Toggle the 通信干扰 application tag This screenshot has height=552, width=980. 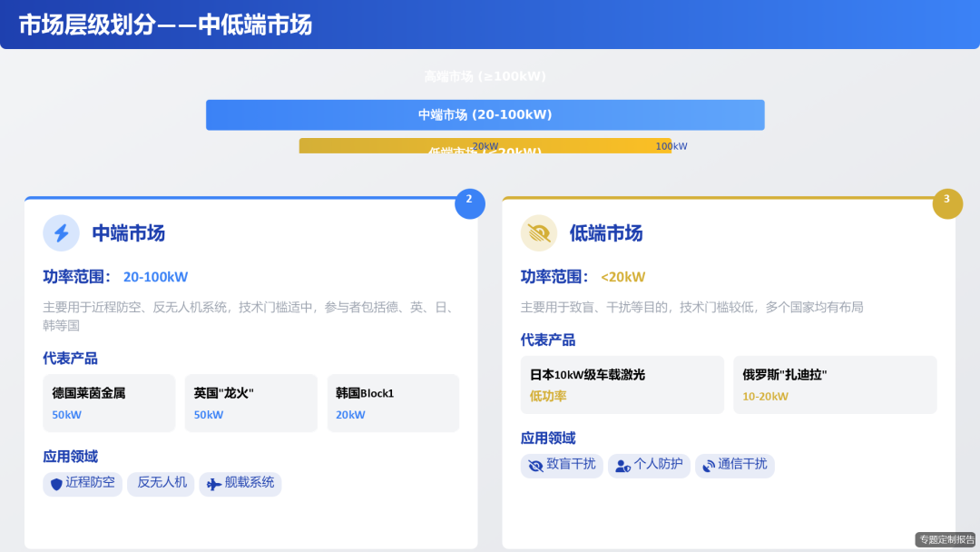tap(737, 465)
